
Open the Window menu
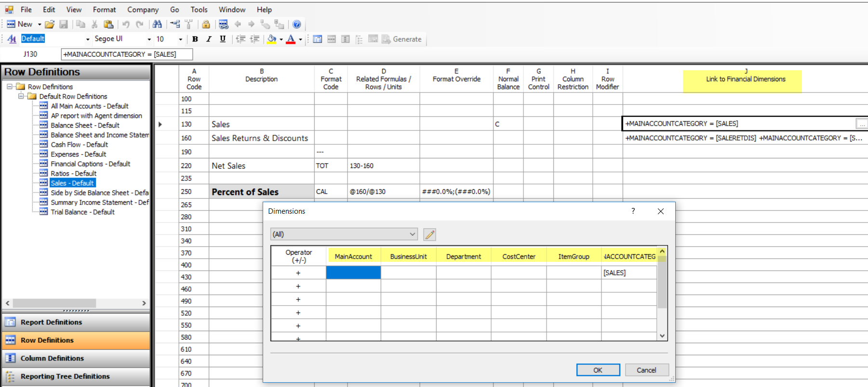[x=232, y=10]
